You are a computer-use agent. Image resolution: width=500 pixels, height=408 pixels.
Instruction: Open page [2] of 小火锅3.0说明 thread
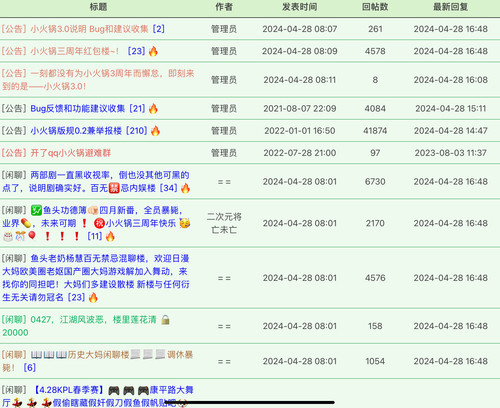click(x=159, y=29)
